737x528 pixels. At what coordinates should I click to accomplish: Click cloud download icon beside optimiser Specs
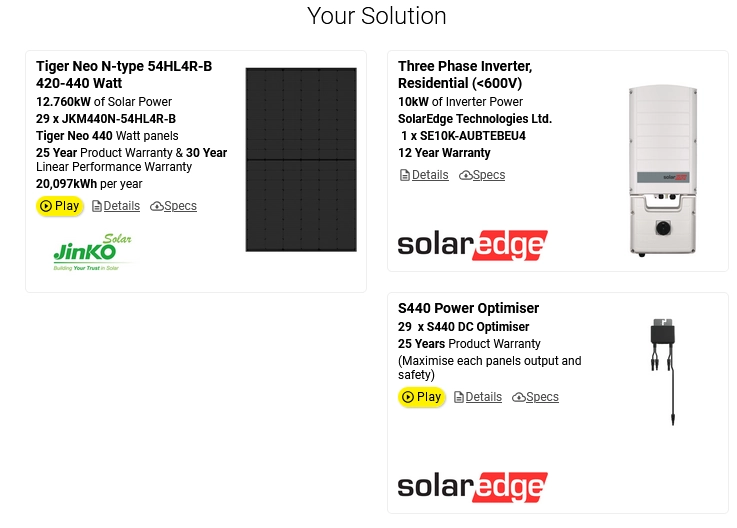pyautogui.click(x=518, y=397)
